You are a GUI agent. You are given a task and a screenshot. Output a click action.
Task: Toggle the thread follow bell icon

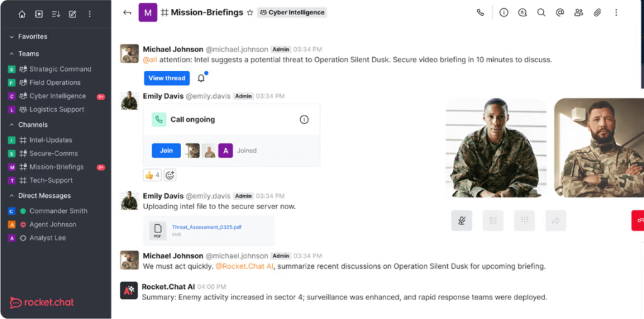pyautogui.click(x=201, y=78)
